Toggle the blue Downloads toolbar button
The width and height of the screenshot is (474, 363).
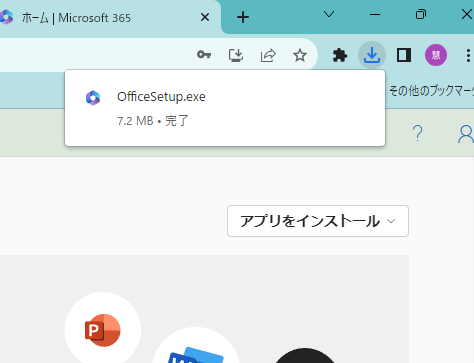[372, 55]
